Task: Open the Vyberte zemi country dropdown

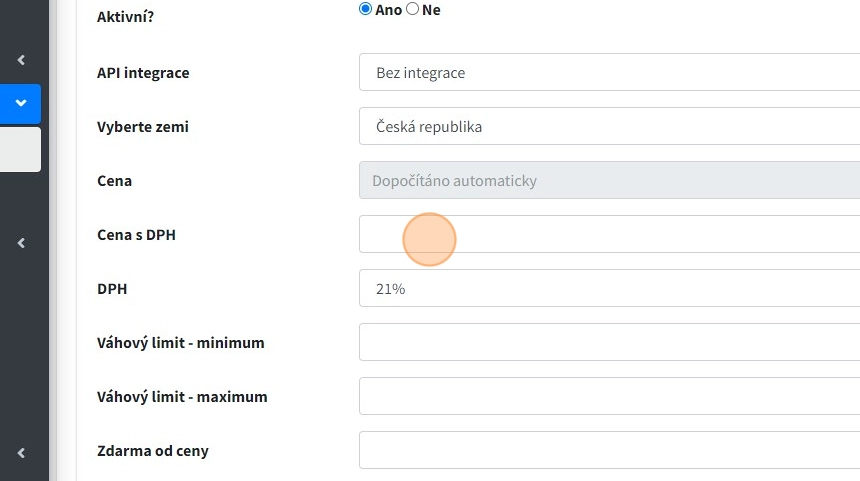Action: pos(609,127)
